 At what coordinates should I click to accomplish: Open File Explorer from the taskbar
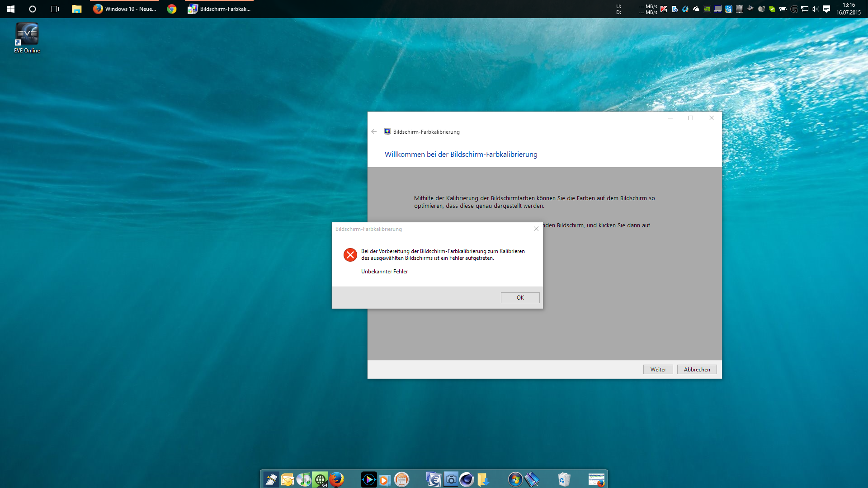tap(77, 9)
